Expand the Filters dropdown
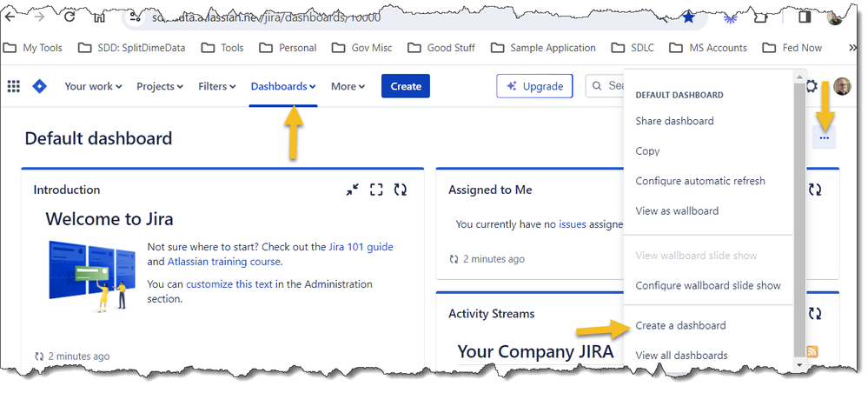 [216, 86]
